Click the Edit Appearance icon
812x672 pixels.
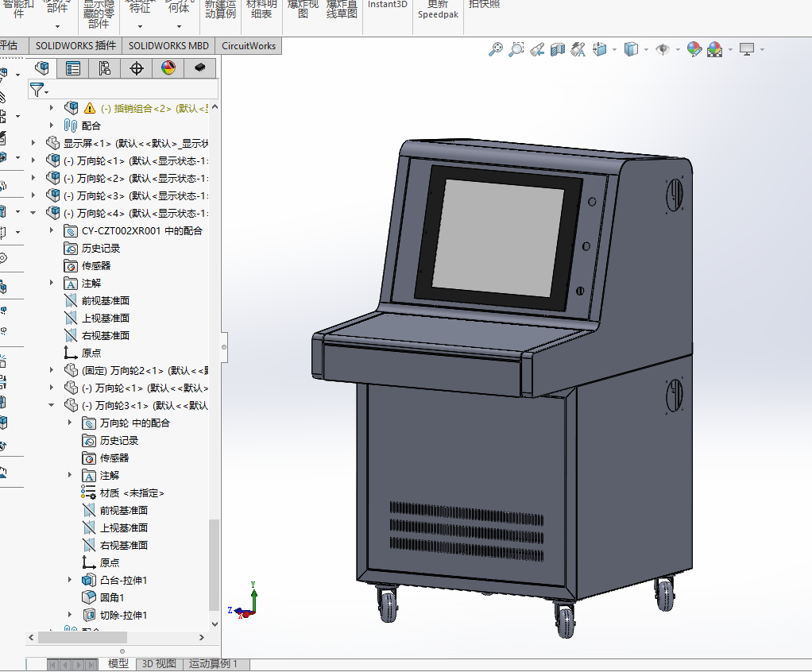(694, 49)
